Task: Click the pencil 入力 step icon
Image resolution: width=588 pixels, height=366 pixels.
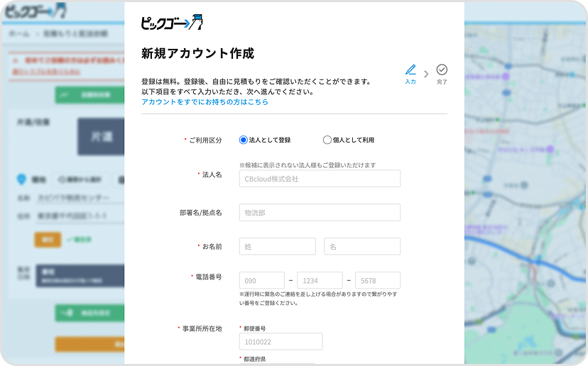Action: tap(410, 70)
